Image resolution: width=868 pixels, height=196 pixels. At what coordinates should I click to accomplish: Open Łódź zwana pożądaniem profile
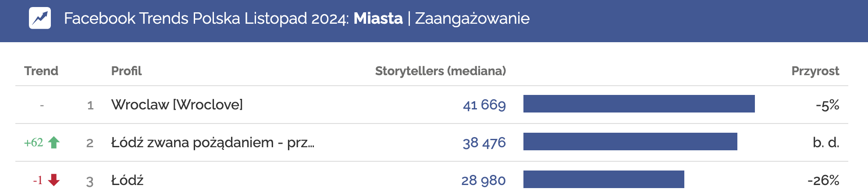(213, 142)
